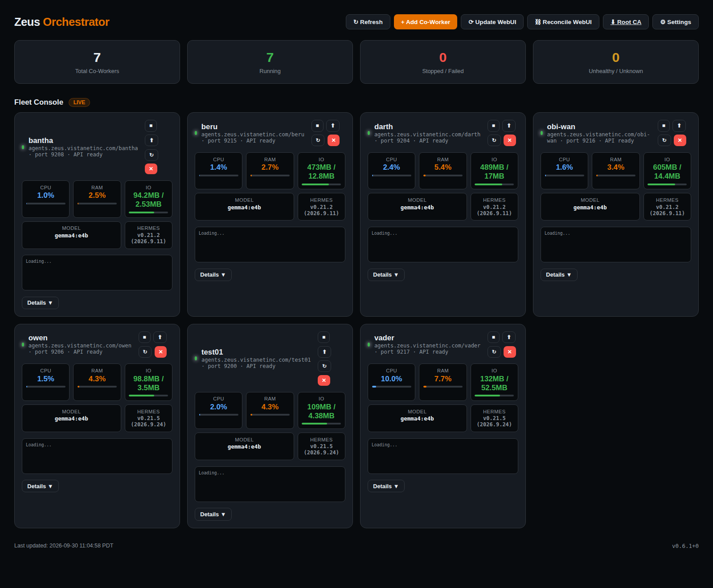Expand Details for vader

[x=386, y=486]
